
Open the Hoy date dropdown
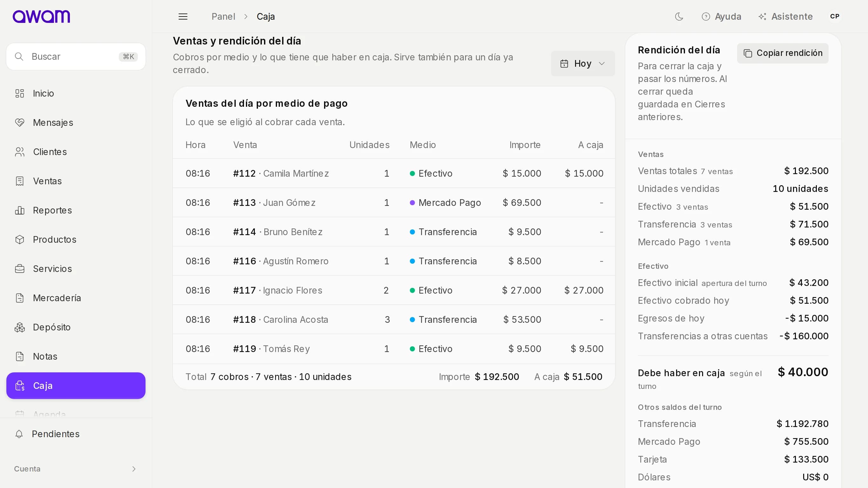tap(583, 63)
